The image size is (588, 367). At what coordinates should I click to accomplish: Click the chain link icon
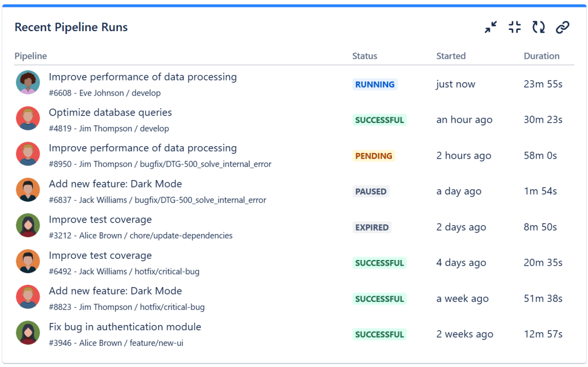(563, 27)
